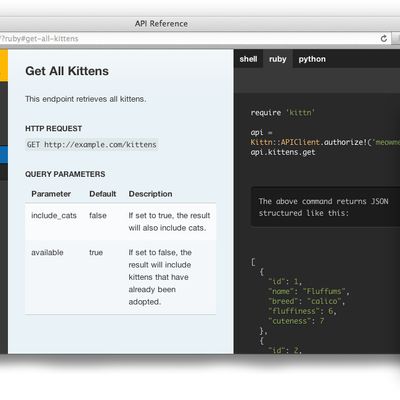Screen dimensions: 400x400
Task: Click the true default value cell
Action: [96, 253]
